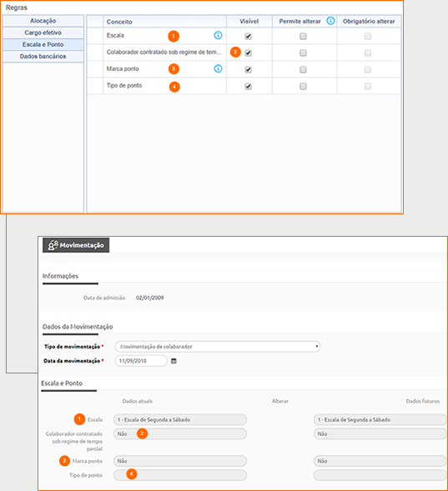Open the calendar picker for Data da movimentação
Image resolution: width=448 pixels, height=491 pixels.
point(174,361)
